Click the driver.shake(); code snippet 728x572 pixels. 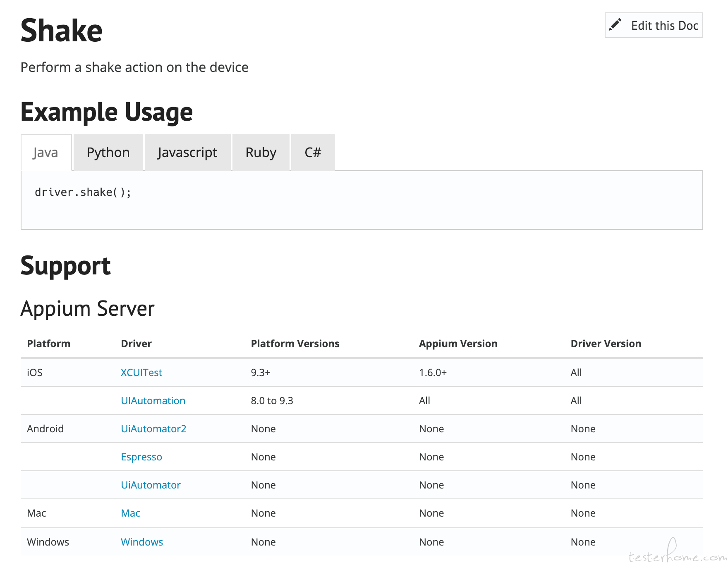coord(83,192)
